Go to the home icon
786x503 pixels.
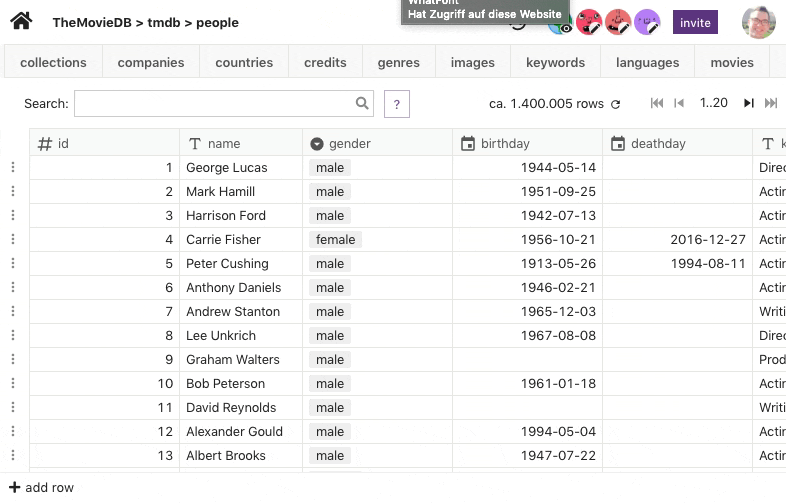(x=21, y=22)
